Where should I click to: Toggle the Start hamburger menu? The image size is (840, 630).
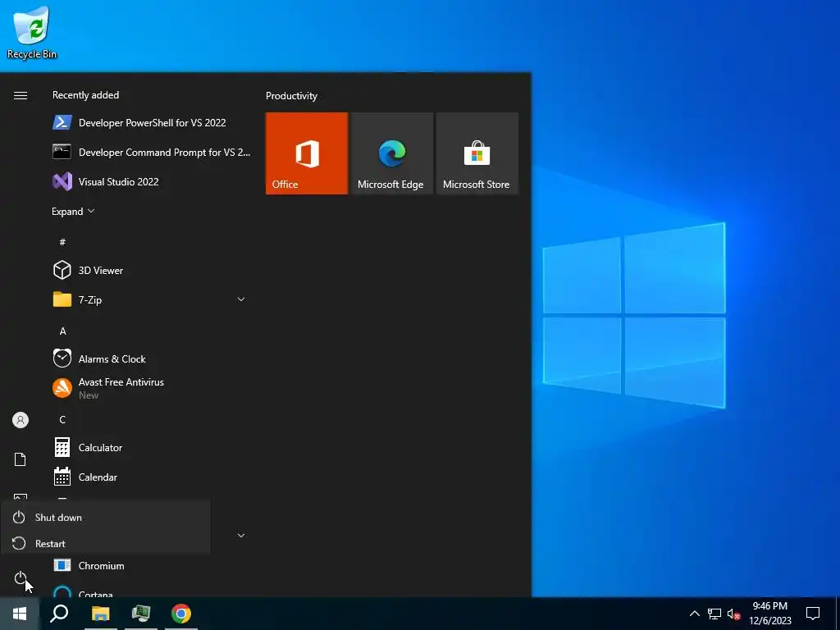[x=21, y=95]
